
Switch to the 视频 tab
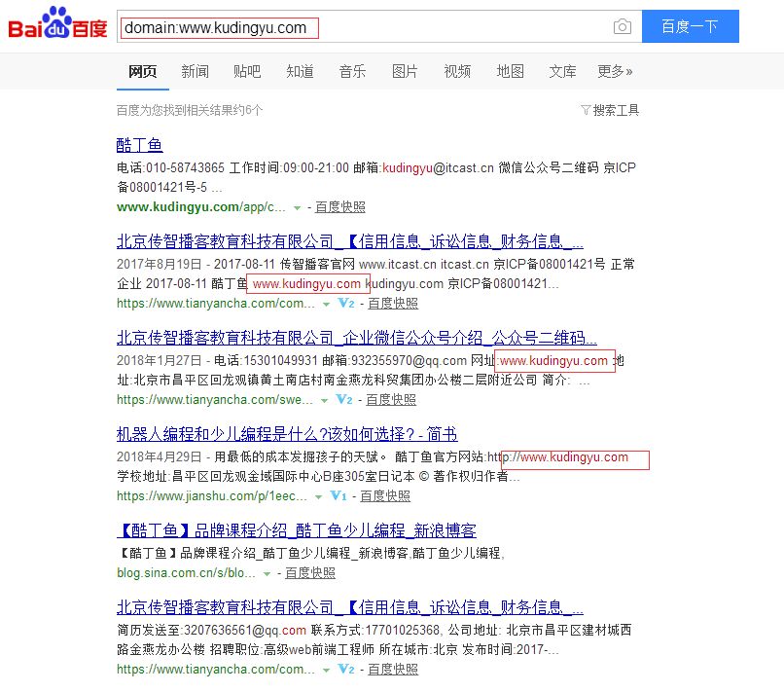tap(457, 72)
